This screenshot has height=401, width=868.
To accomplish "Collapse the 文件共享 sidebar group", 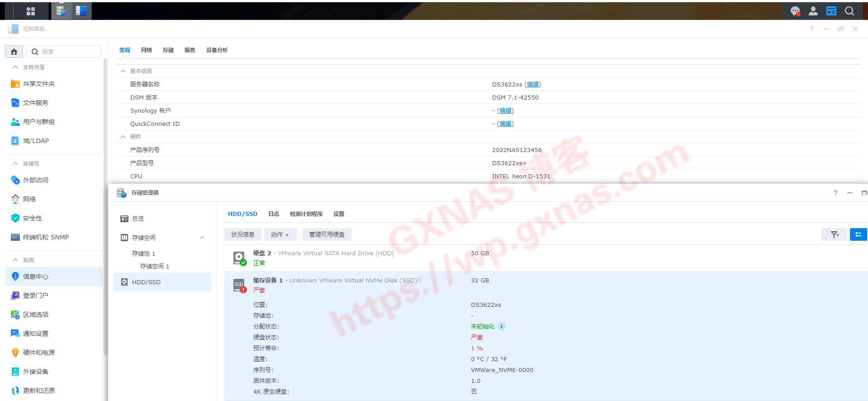I will (x=15, y=67).
